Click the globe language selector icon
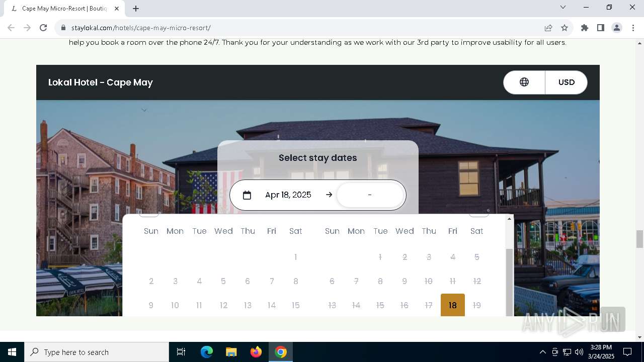 [x=524, y=82]
